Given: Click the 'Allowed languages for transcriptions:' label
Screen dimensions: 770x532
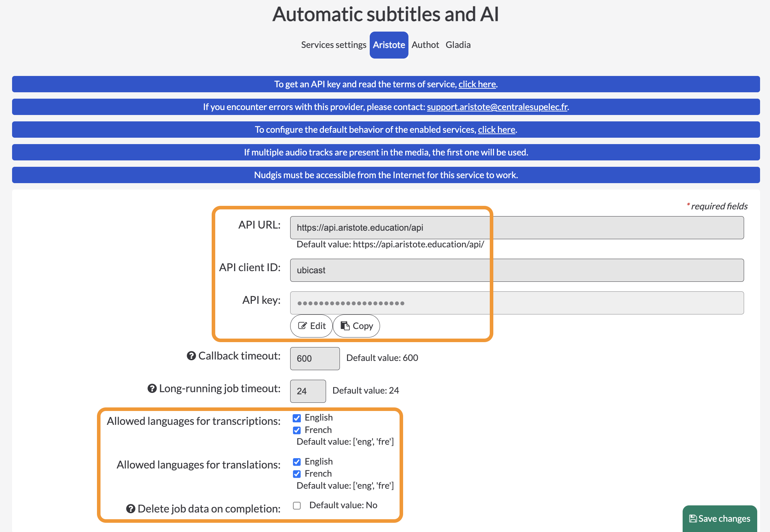Looking at the screenshot, I should pyautogui.click(x=194, y=421).
